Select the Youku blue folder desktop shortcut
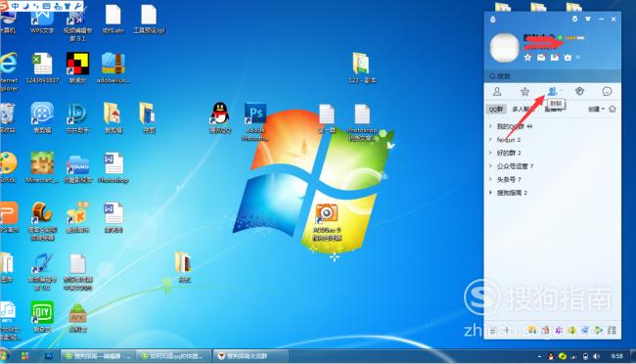 78,169
